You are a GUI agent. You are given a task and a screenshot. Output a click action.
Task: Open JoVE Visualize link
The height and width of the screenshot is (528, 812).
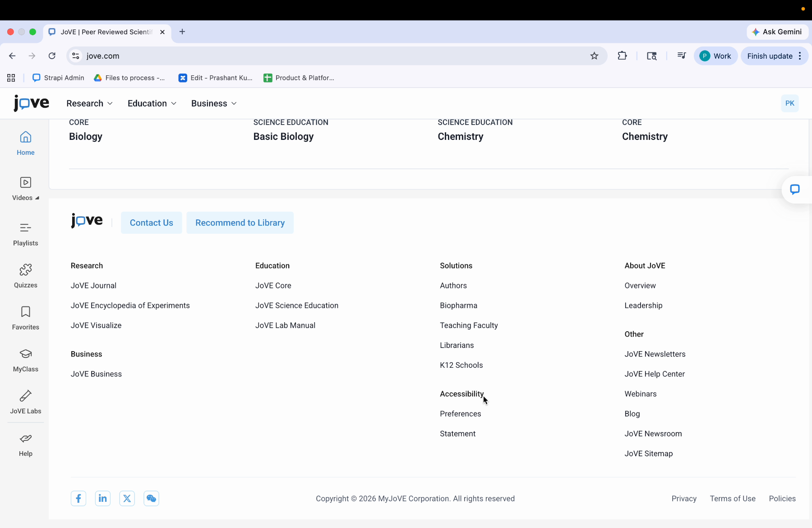(x=96, y=325)
